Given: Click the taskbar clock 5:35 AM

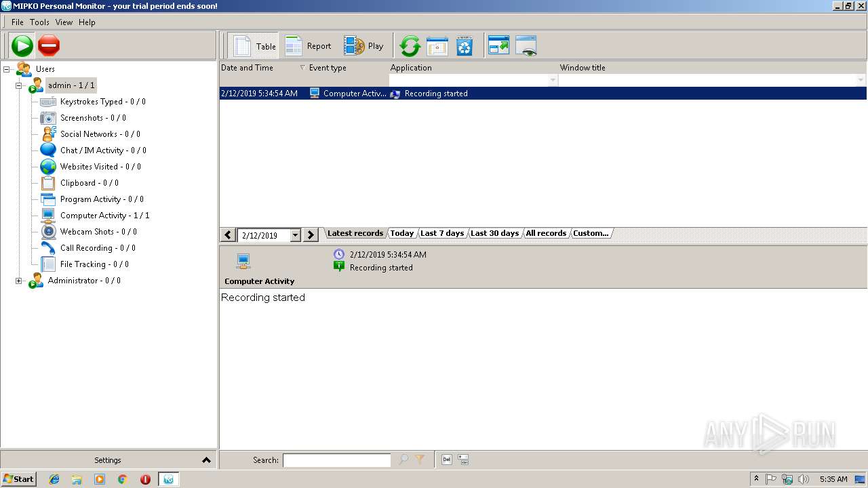Looking at the screenshot, I should [x=833, y=479].
